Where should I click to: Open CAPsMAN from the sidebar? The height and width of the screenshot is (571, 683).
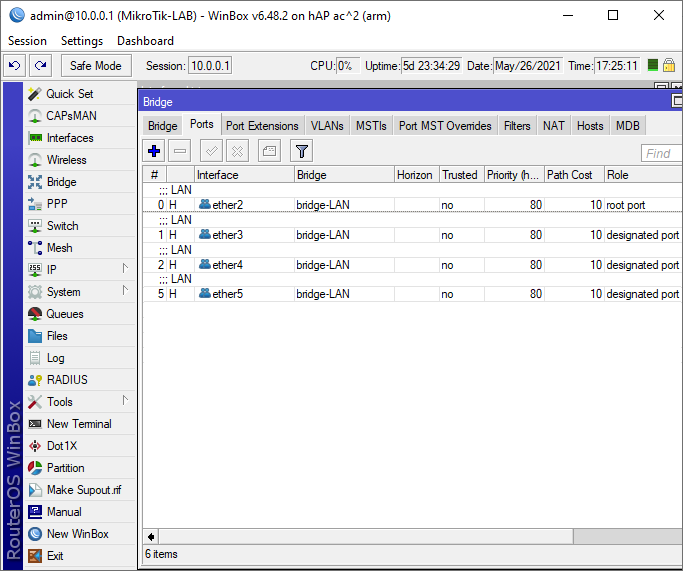tap(80, 116)
